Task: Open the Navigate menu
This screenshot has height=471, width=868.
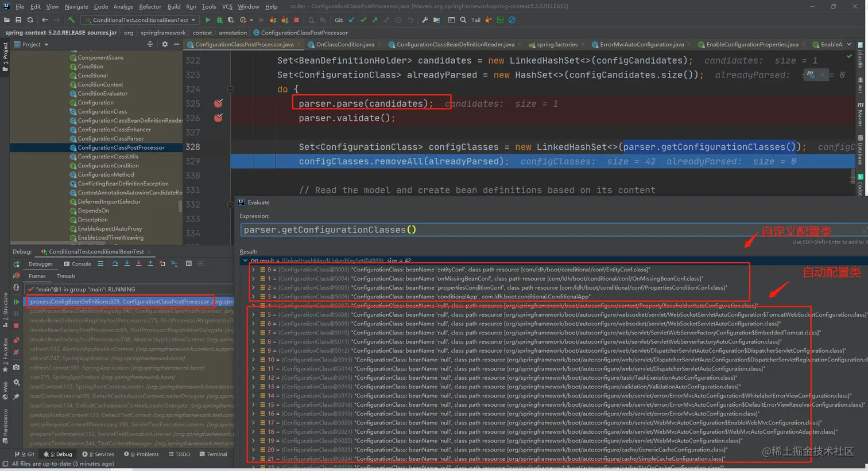Action: pos(76,7)
